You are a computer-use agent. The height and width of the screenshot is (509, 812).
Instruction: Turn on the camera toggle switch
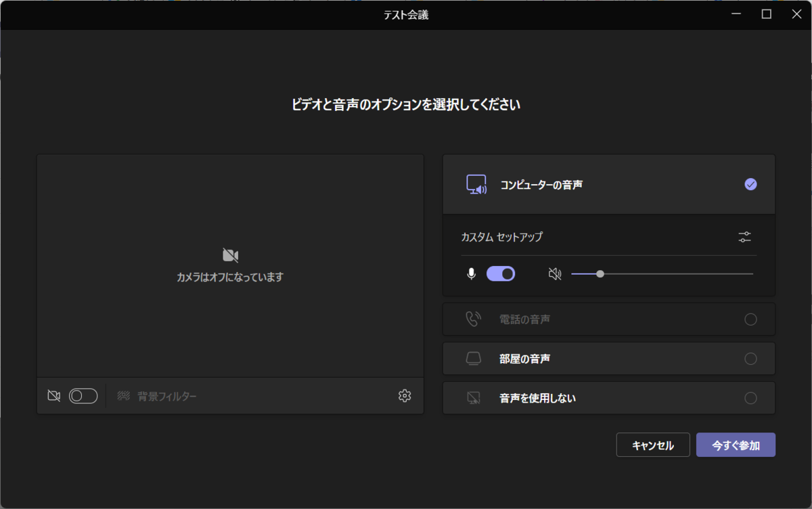tap(83, 396)
